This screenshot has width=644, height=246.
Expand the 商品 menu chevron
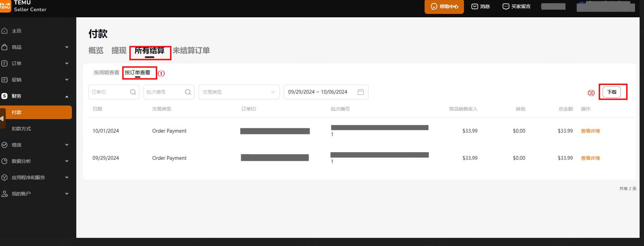pyautogui.click(x=67, y=47)
